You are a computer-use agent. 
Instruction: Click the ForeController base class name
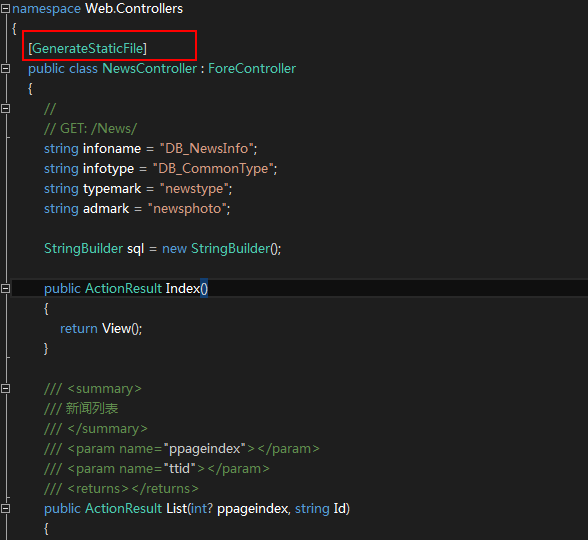(252, 69)
